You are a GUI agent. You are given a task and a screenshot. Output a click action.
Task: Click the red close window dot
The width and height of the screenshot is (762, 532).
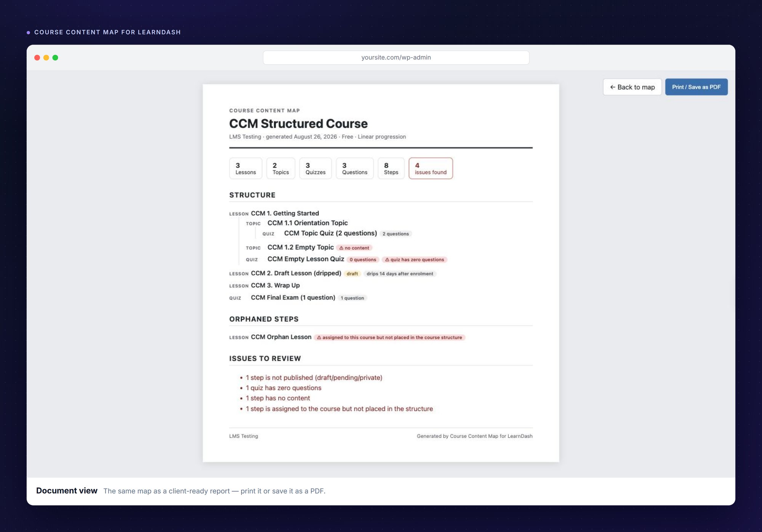[x=37, y=58]
